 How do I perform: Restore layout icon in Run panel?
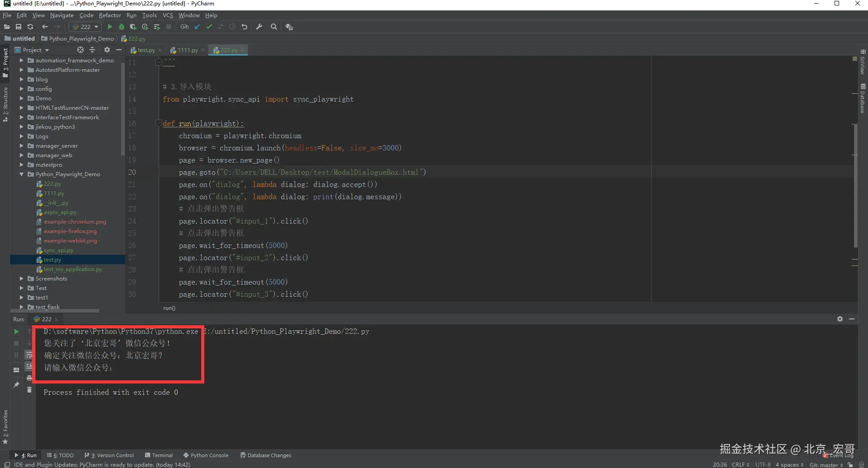tap(16, 370)
